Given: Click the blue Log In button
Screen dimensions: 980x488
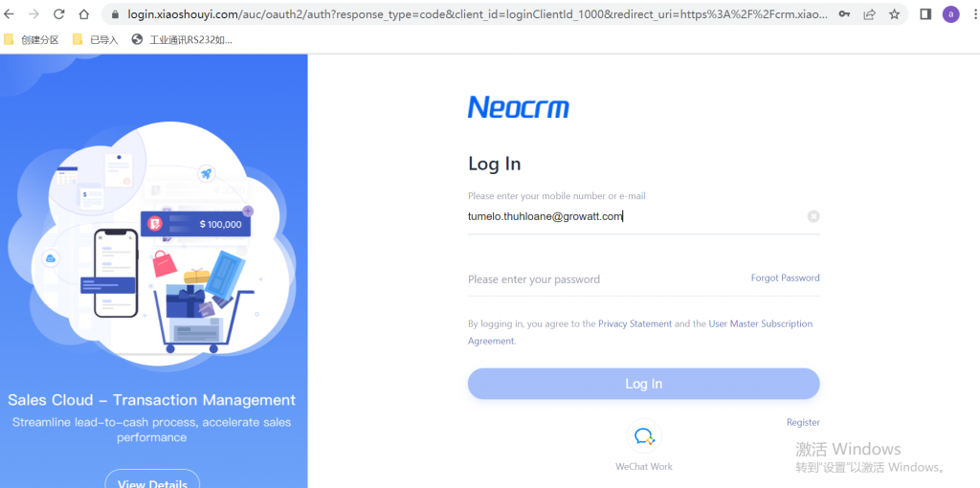Looking at the screenshot, I should 643,384.
